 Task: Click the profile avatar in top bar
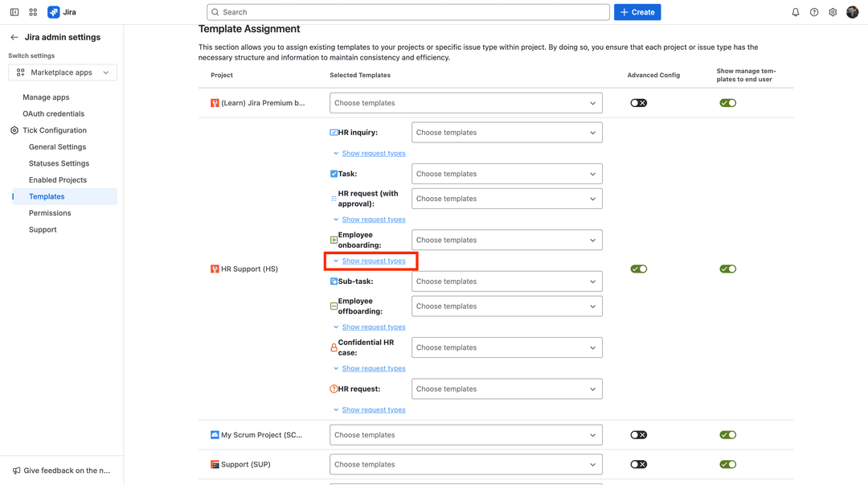[853, 11]
